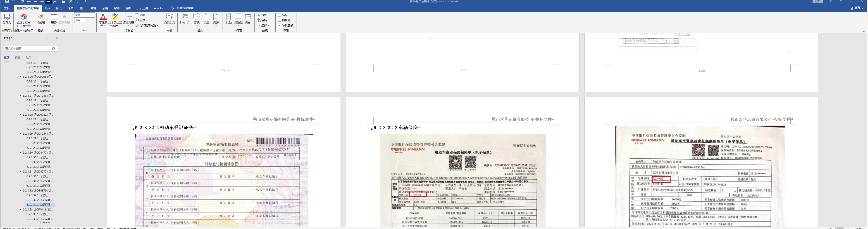Viewport: 868px width, 229px height.
Task: Collapse the 6.2.3.28 辽CD6722 heading
Action: [x=20, y=115]
